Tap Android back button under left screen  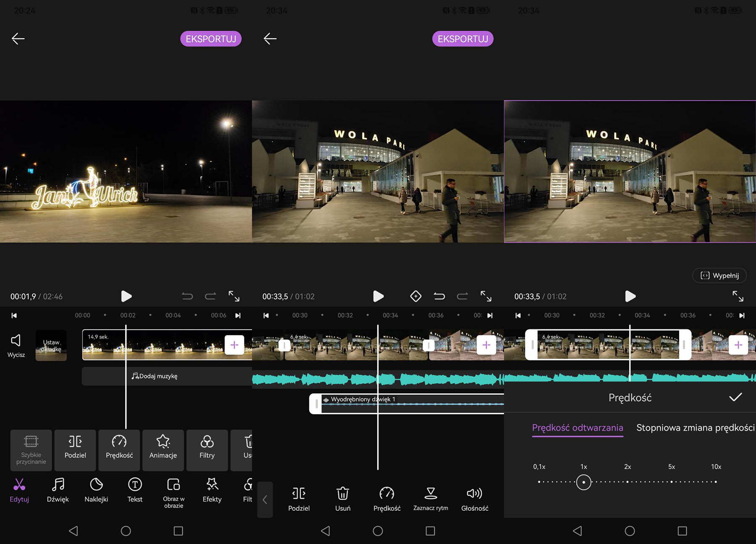73,531
